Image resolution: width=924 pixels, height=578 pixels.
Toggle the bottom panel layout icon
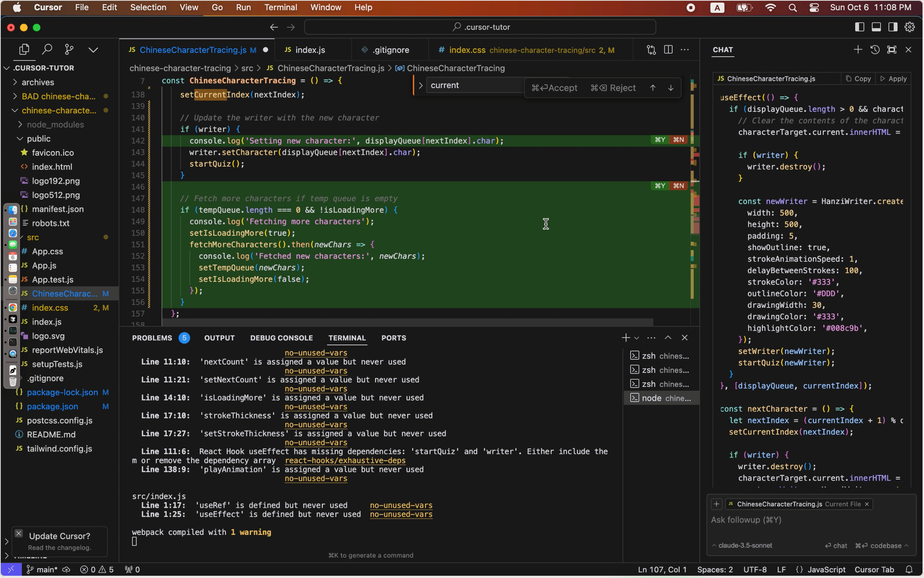pyautogui.click(x=876, y=27)
